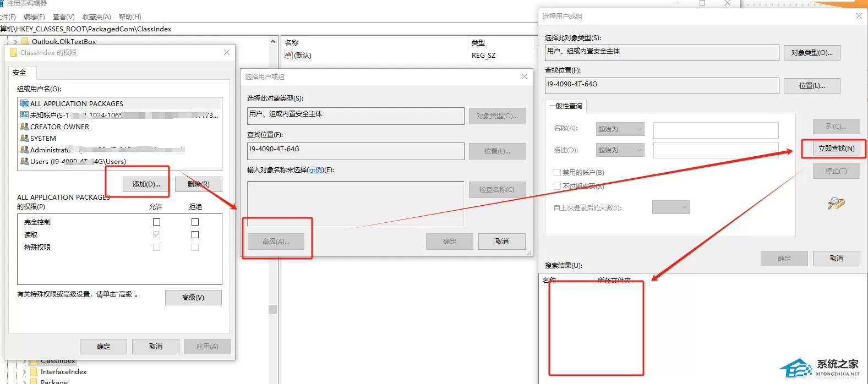This screenshot has width=868, height=384.
Task: Open the 描述 起始为 dropdown
Action: click(x=620, y=150)
